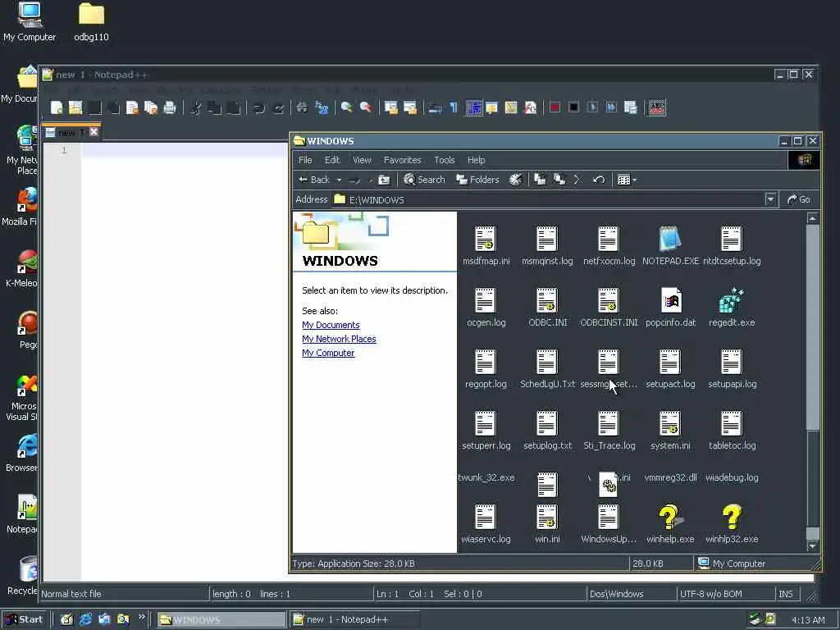Viewport: 840px width, 630px height.
Task: Click Close document icon in Notepad++ toolbar
Action: 132,107
